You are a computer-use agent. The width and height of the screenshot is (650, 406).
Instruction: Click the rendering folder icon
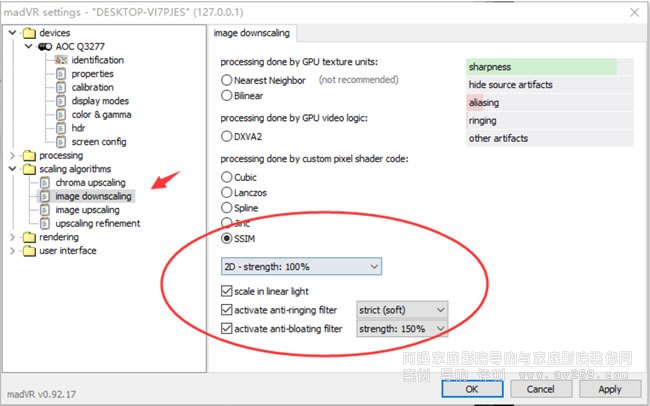click(x=29, y=237)
